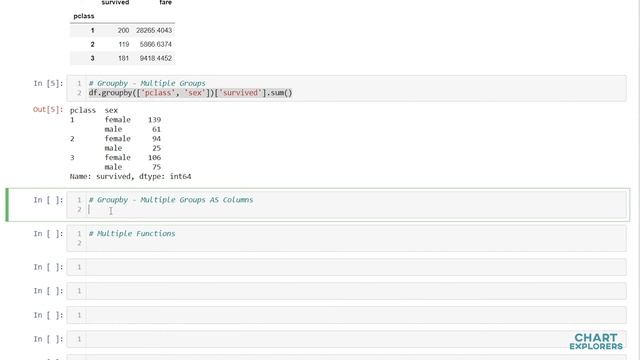Image resolution: width=640 pixels, height=360 pixels.
Task: Click the value 94 for class 2 female
Action: [156, 138]
